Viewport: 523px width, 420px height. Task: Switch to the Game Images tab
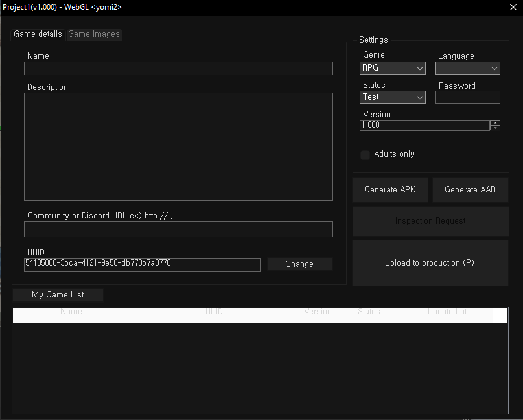click(94, 34)
